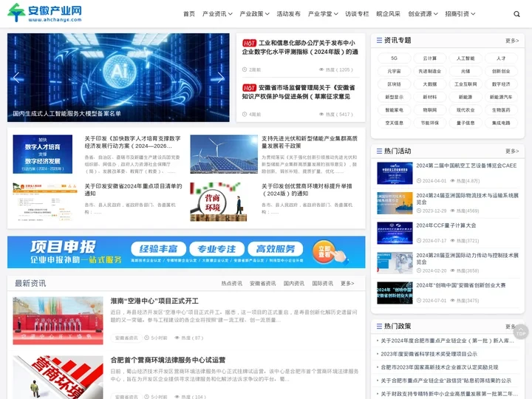Click 经验丰富 pill on banner
Screen dimensions: 532x399
coord(158,250)
